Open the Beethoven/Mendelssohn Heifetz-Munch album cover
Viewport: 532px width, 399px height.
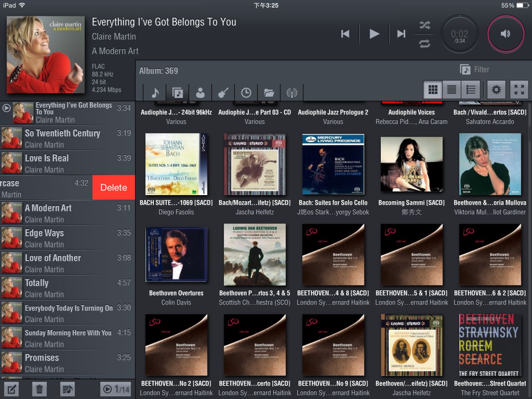(411, 345)
